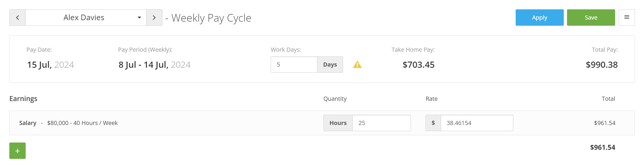Image resolution: width=644 pixels, height=165 pixels.
Task: Click the Total Pay amount $990.38
Action: click(x=602, y=65)
